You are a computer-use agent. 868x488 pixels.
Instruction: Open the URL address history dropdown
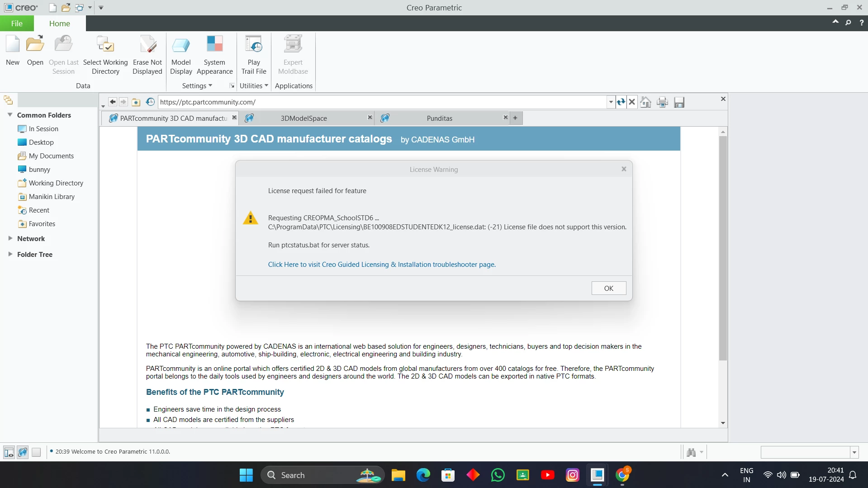coord(611,102)
